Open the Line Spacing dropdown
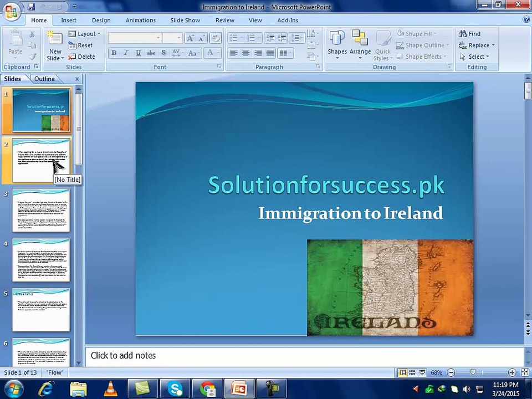532x399 pixels. (x=297, y=38)
